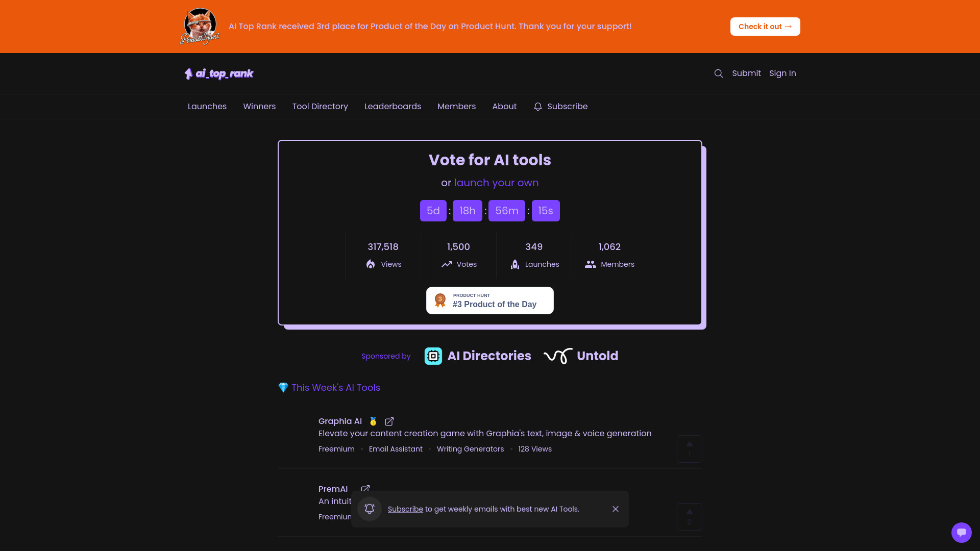The image size is (980, 551).
Task: Click the AI Top Rank logo icon
Action: pyautogui.click(x=188, y=73)
